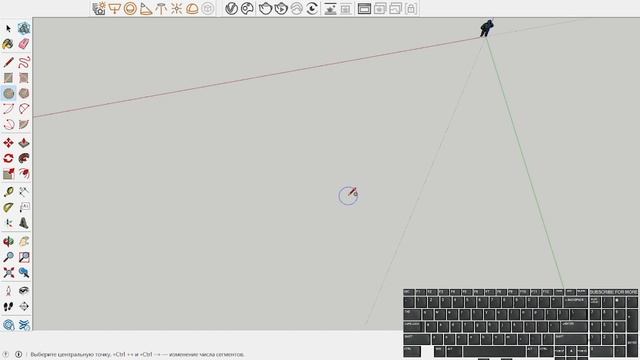Activate the Orbit tool
The height and width of the screenshot is (360, 640).
coord(9,242)
